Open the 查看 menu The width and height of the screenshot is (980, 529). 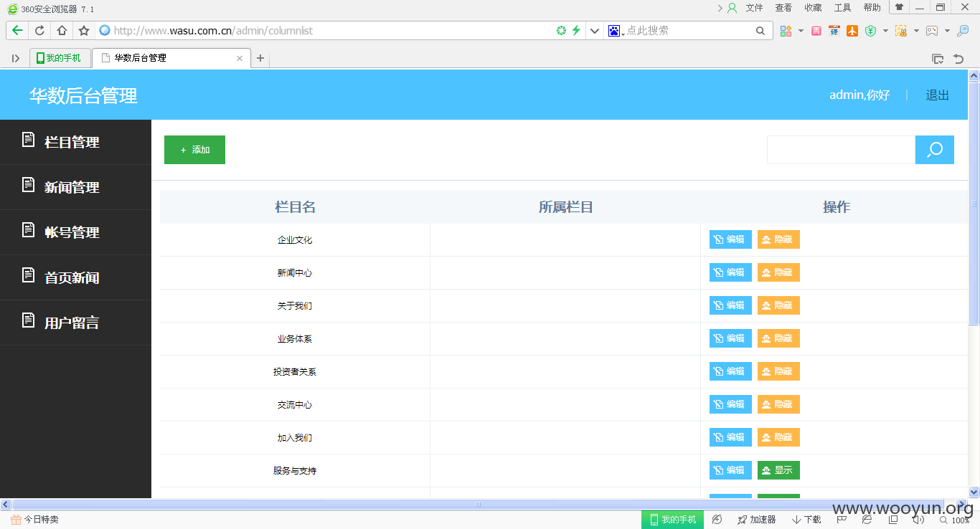[783, 8]
